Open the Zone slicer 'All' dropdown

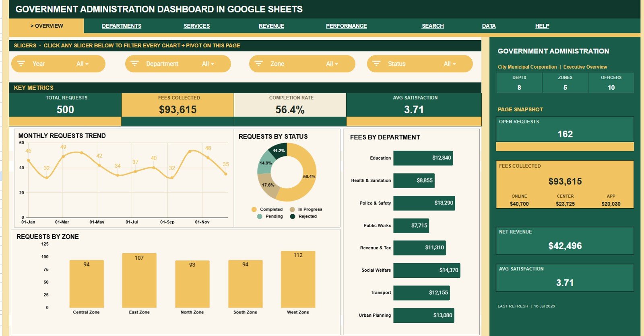[x=332, y=64]
